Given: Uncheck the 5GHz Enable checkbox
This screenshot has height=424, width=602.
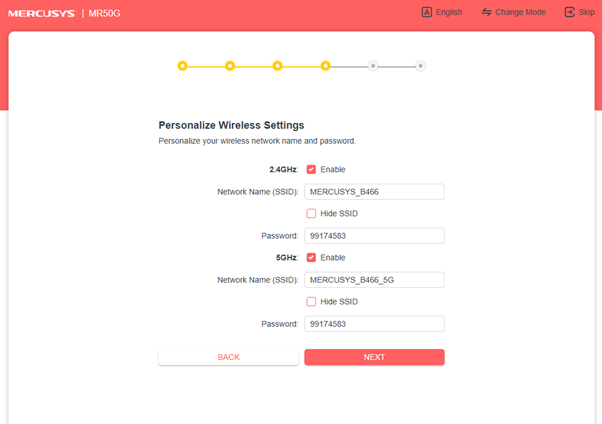Looking at the screenshot, I should pos(311,258).
